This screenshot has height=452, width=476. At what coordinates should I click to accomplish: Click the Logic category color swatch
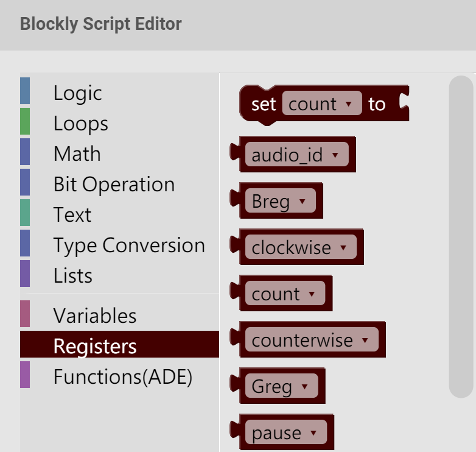pyautogui.click(x=25, y=91)
